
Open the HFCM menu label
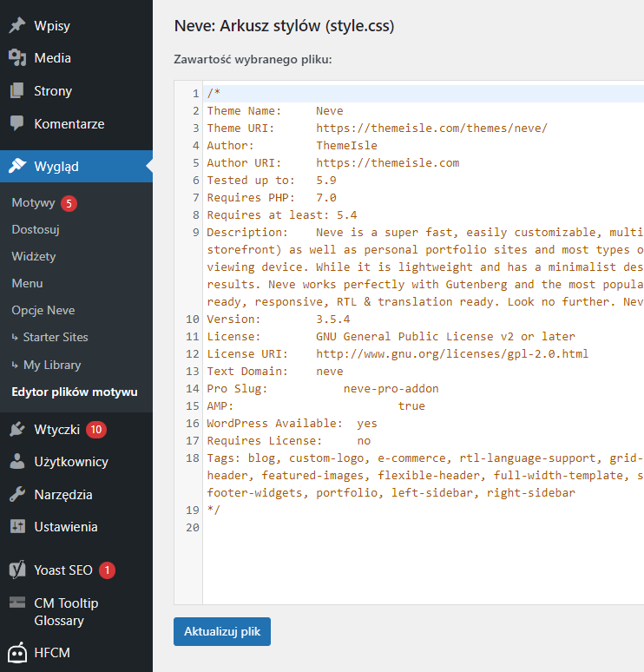coord(52,652)
